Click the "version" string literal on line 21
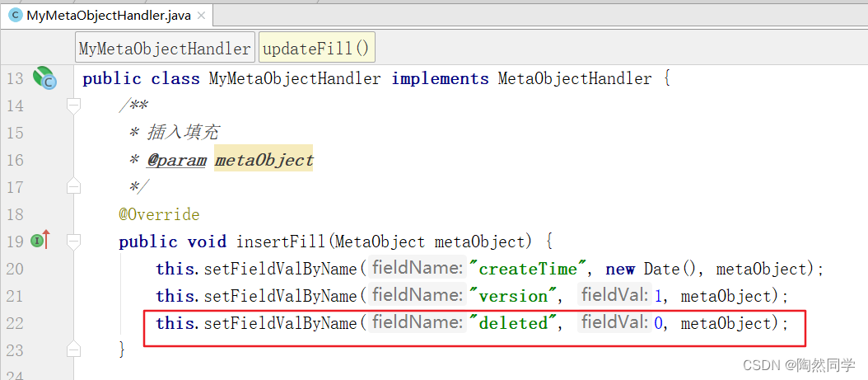 (x=513, y=296)
